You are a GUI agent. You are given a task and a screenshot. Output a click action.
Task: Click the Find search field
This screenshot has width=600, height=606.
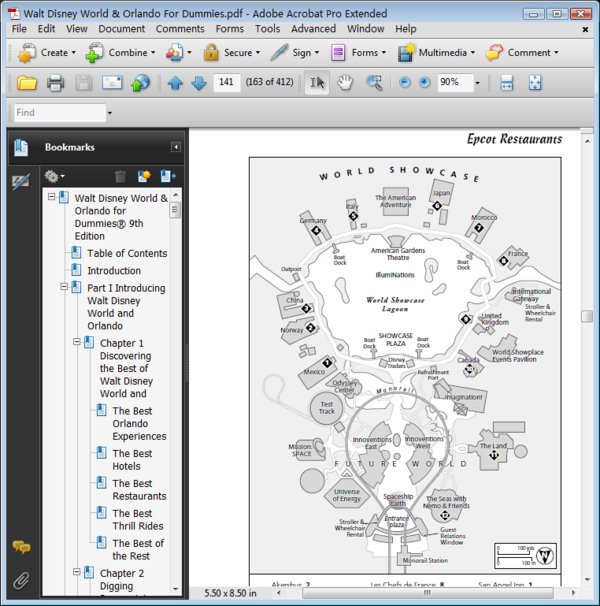60,113
